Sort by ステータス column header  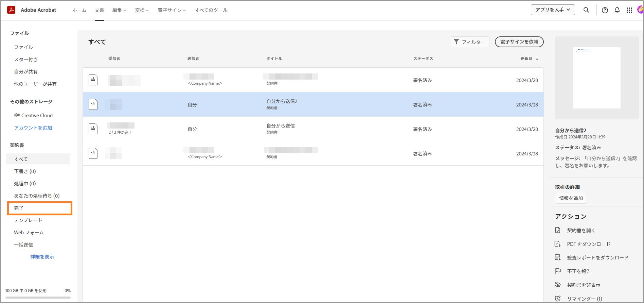(x=423, y=58)
